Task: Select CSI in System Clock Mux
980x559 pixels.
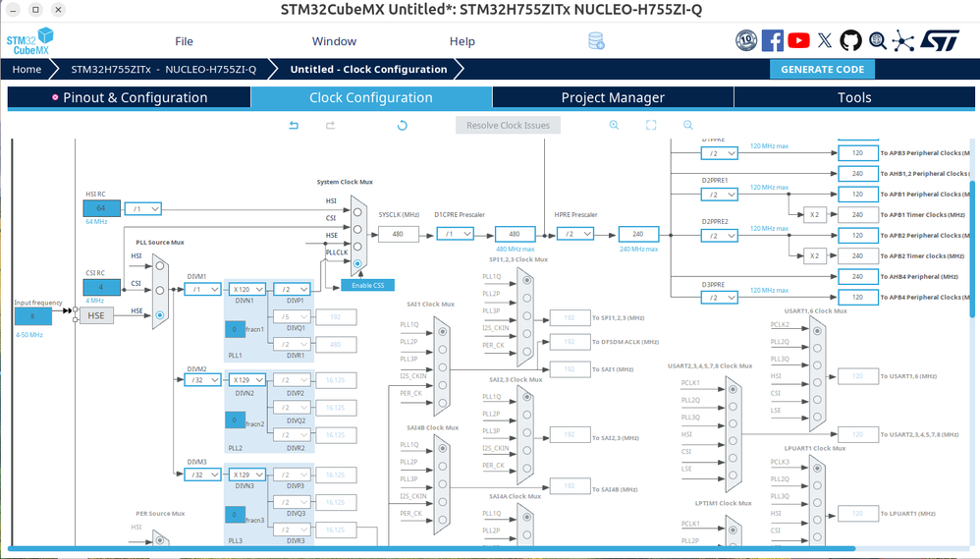Action: click(x=357, y=230)
